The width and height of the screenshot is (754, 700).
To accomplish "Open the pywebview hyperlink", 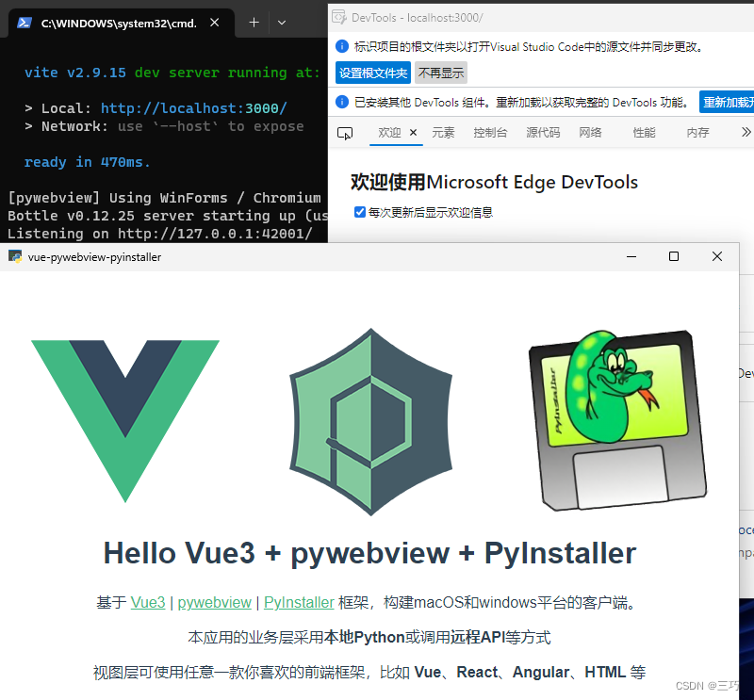I will click(215, 602).
